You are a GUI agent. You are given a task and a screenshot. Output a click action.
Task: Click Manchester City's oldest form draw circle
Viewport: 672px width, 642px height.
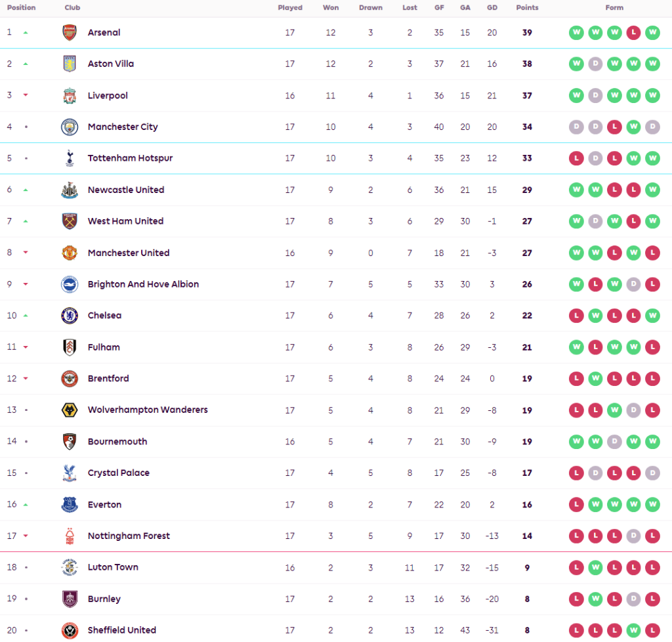tap(577, 127)
